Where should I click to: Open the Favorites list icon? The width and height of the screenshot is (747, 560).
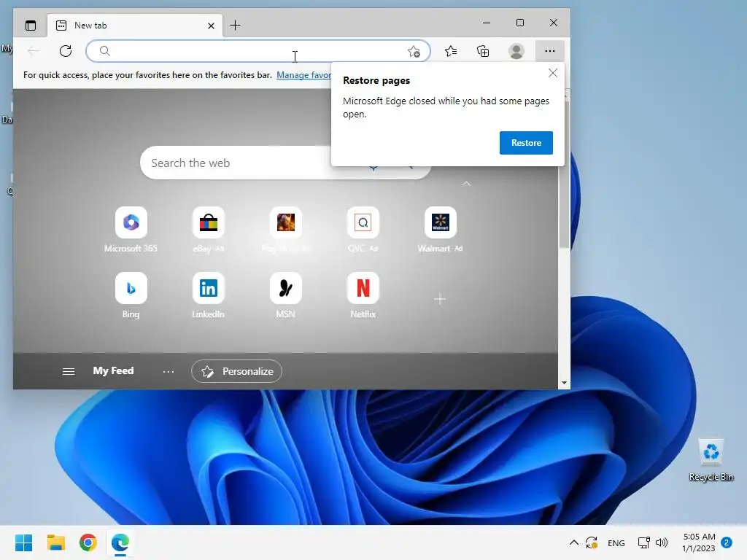(451, 51)
